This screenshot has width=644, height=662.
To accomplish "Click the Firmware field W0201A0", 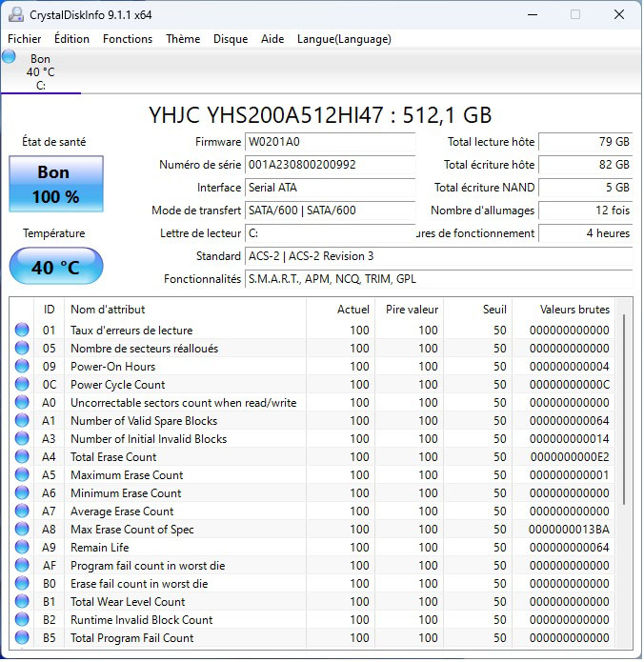I will [331, 142].
